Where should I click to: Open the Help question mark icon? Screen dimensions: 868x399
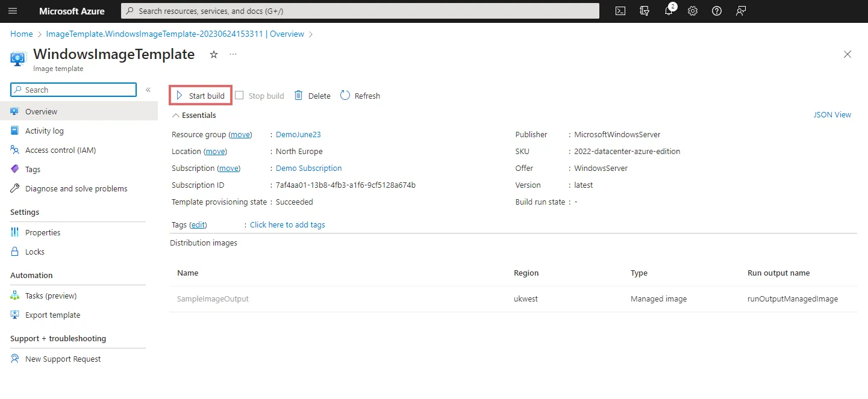tap(717, 11)
